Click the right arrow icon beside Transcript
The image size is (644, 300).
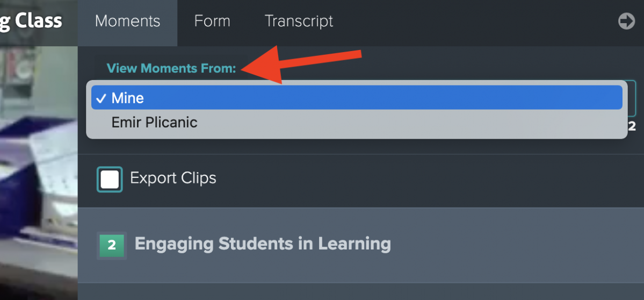626,22
